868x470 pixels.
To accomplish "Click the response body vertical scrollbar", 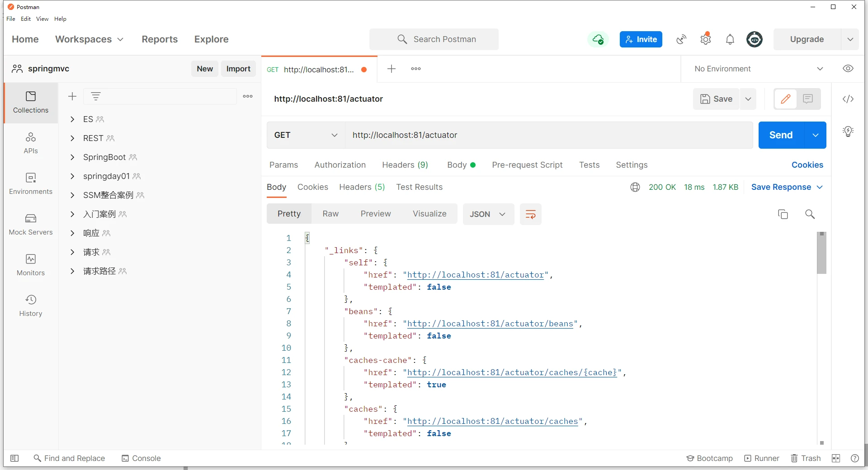I will 821,253.
